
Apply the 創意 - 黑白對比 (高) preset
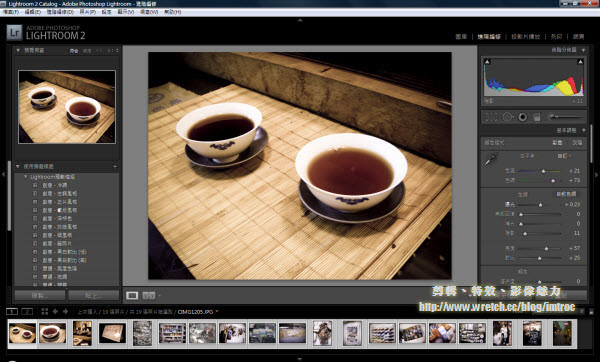(x=64, y=260)
